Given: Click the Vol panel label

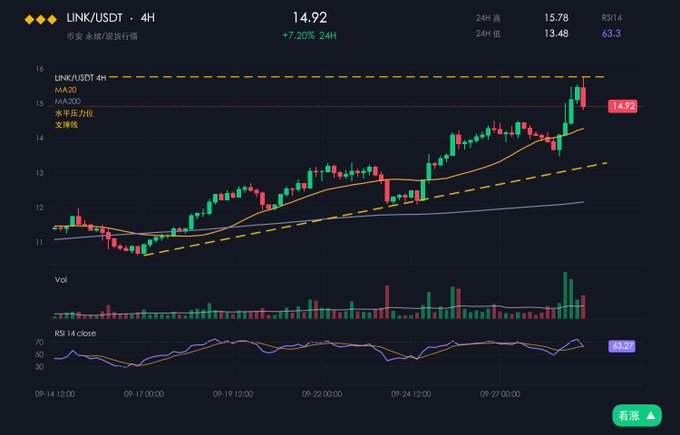Looking at the screenshot, I should (x=61, y=280).
